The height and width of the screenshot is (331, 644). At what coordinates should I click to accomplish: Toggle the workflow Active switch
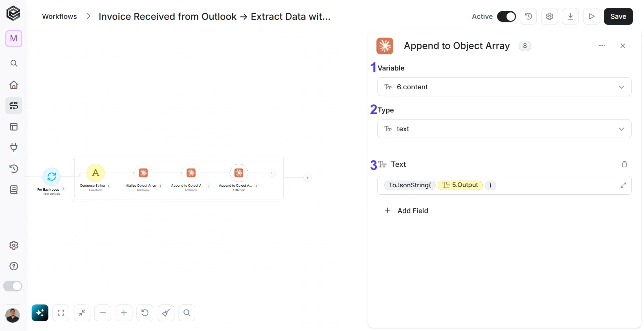[x=506, y=16]
